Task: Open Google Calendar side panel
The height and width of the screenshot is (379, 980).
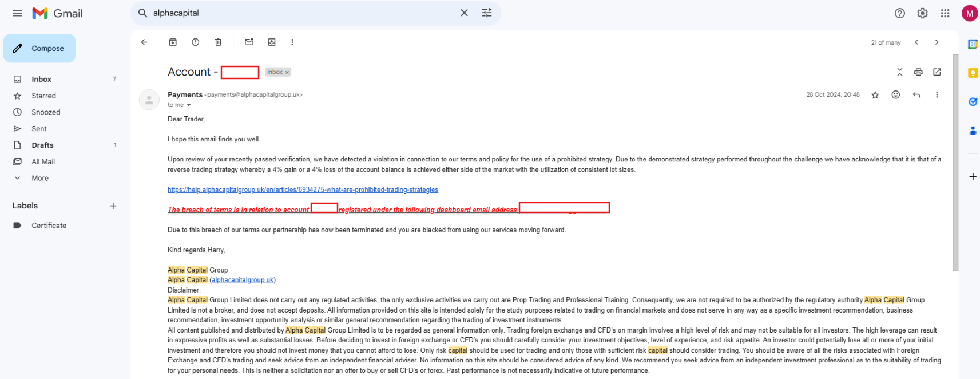Action: pos(972,44)
